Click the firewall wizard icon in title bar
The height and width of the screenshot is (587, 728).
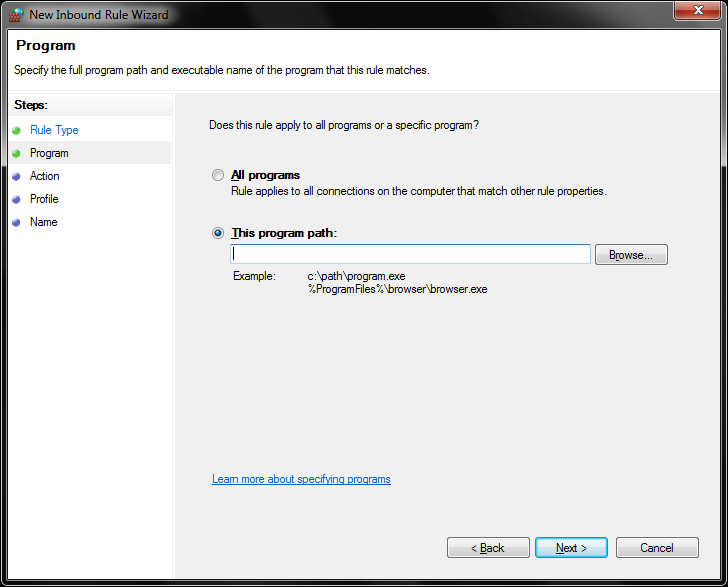14,15
